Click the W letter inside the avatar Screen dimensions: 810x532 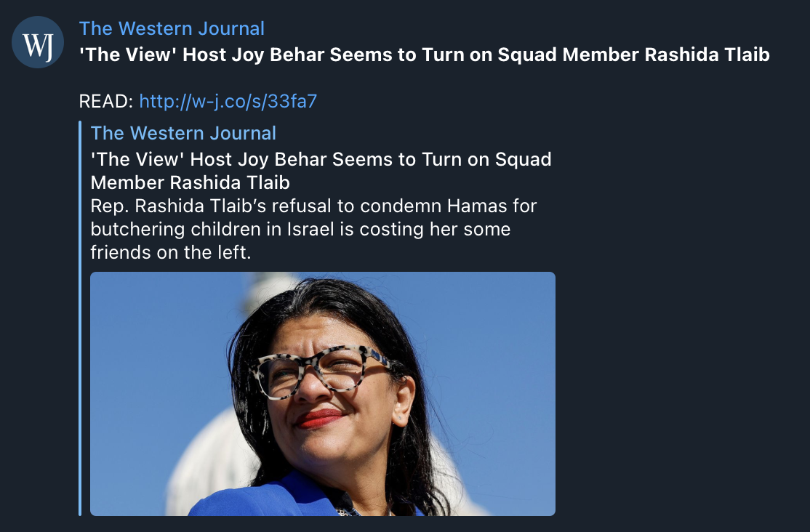coord(33,44)
